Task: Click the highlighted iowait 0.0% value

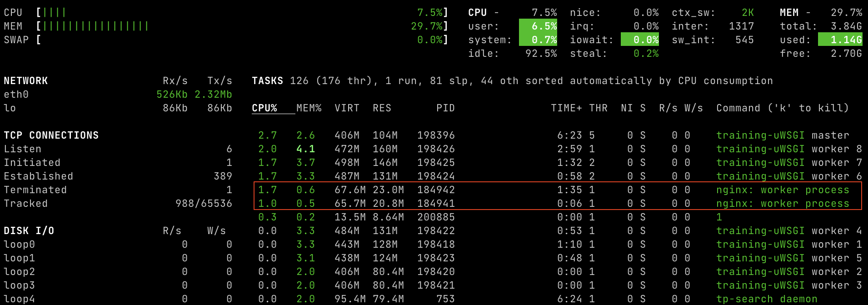Action: click(640, 40)
